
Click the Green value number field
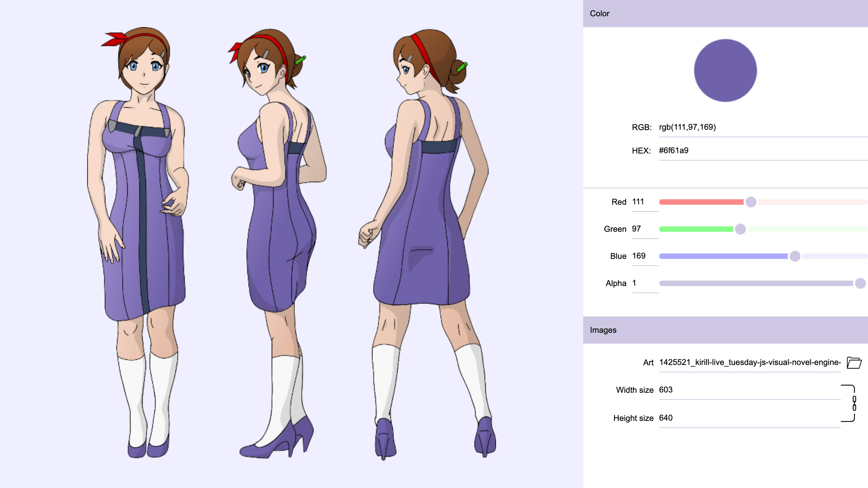click(x=644, y=229)
